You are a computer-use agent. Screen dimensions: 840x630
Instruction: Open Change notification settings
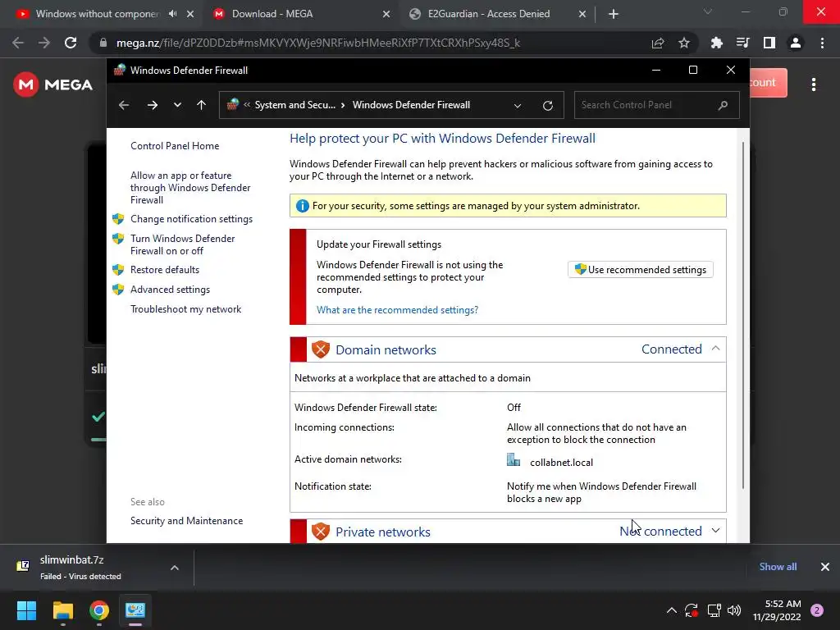191,219
